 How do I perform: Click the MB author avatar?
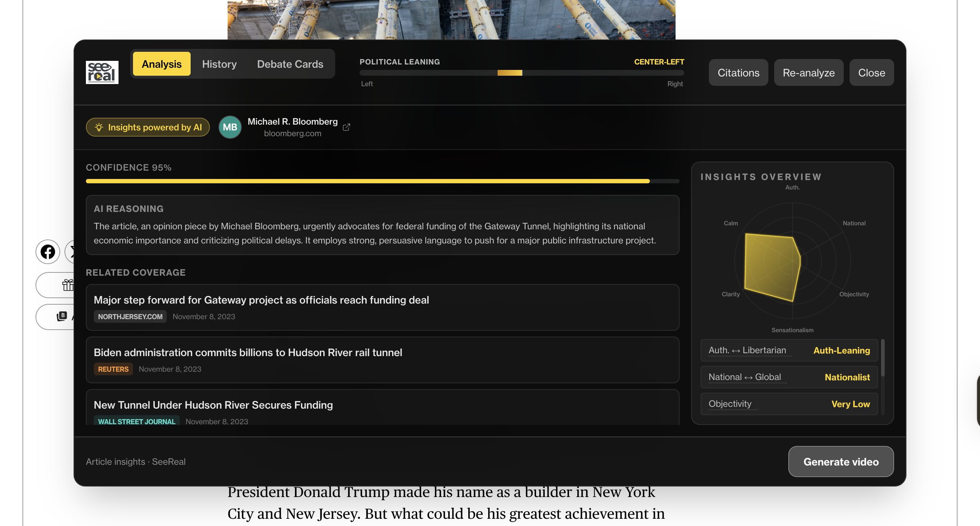[x=230, y=127]
